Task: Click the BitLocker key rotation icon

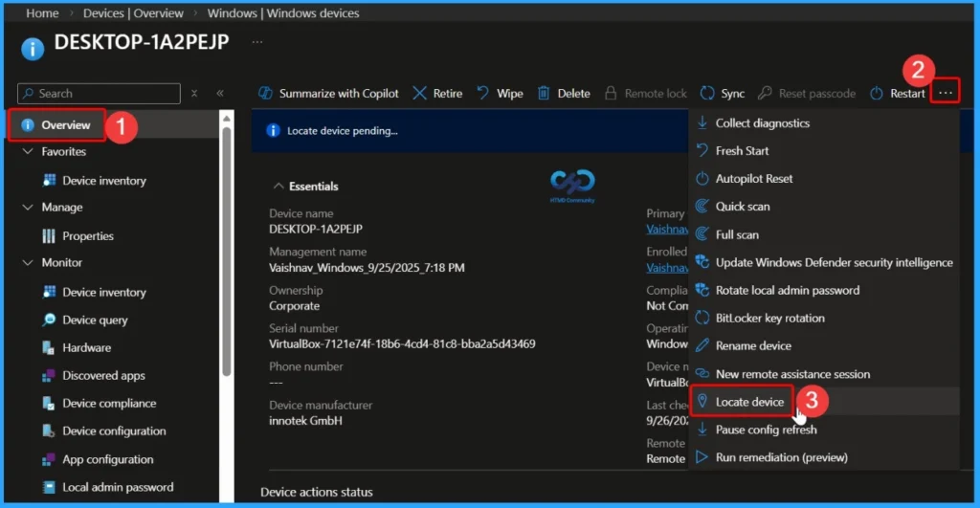Action: coord(702,318)
